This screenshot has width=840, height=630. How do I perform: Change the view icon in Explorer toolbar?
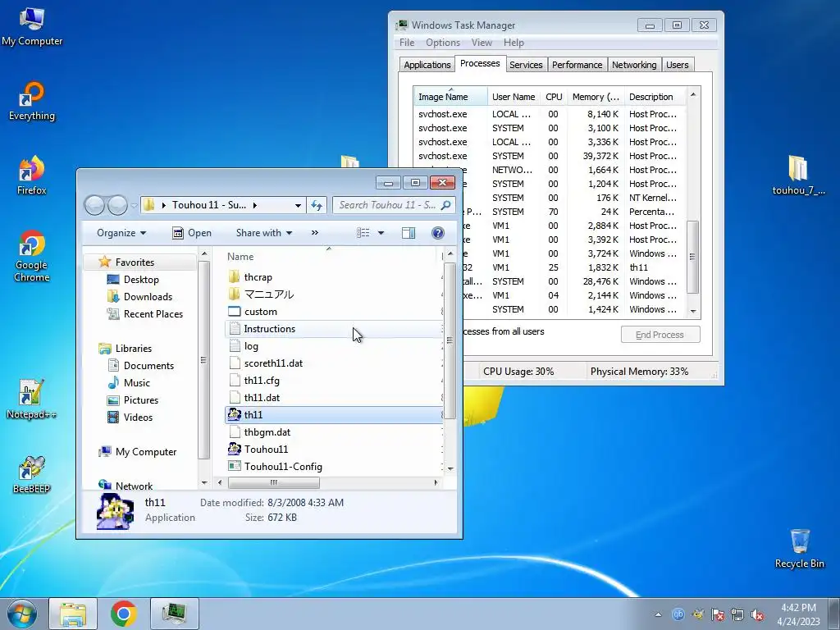click(363, 232)
